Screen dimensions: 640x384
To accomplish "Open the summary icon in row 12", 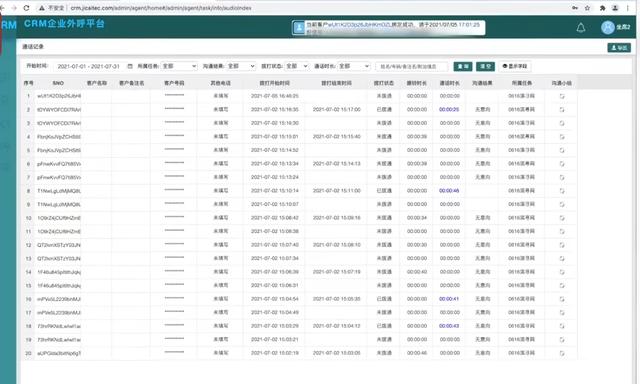I will point(562,245).
